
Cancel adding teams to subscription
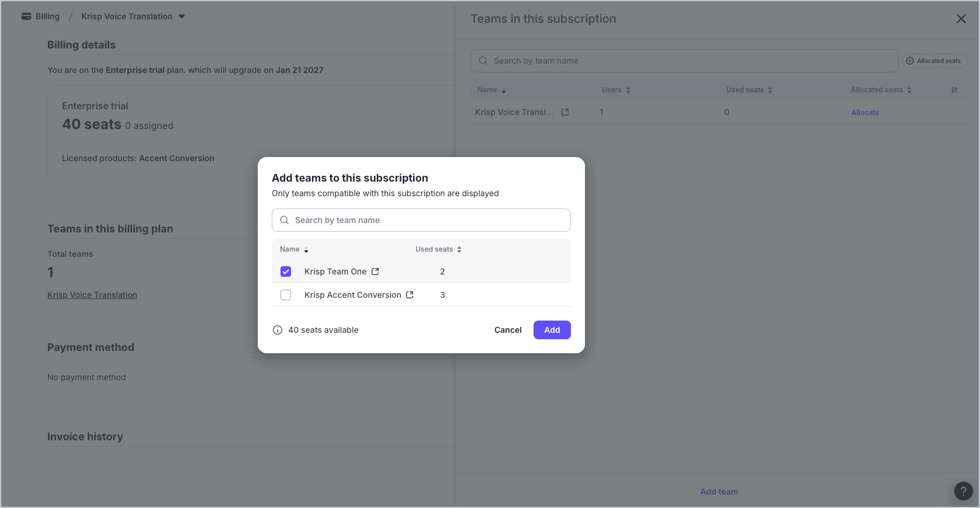click(x=508, y=330)
